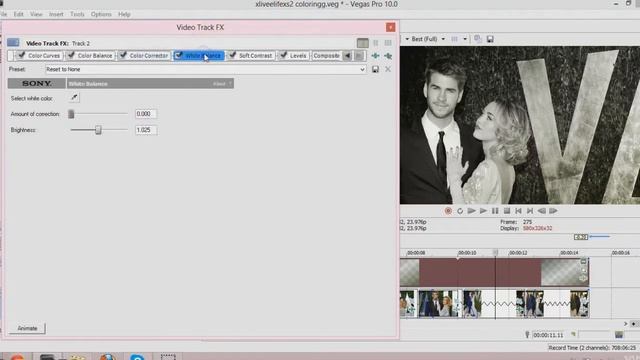Viewport: 640px width, 360px height.
Task: Click the video preview image
Action: click(x=520, y=125)
